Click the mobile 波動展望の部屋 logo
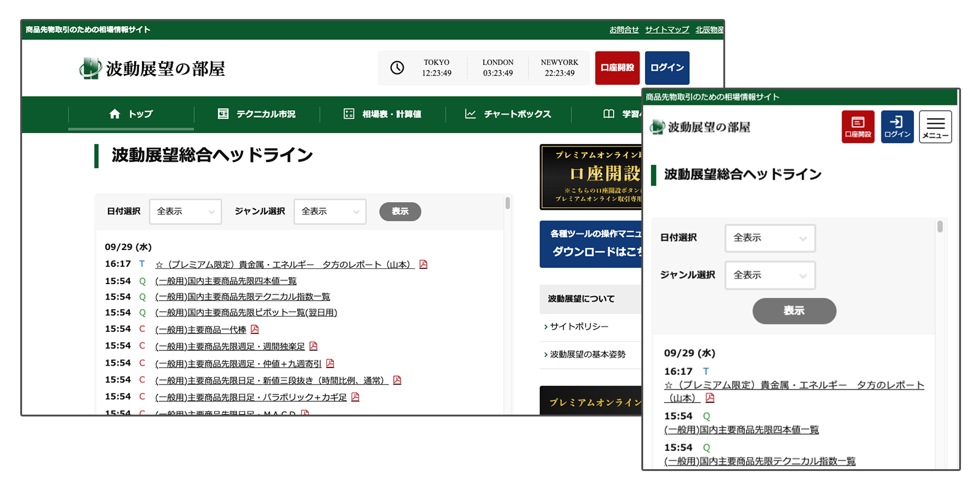 pos(700,127)
